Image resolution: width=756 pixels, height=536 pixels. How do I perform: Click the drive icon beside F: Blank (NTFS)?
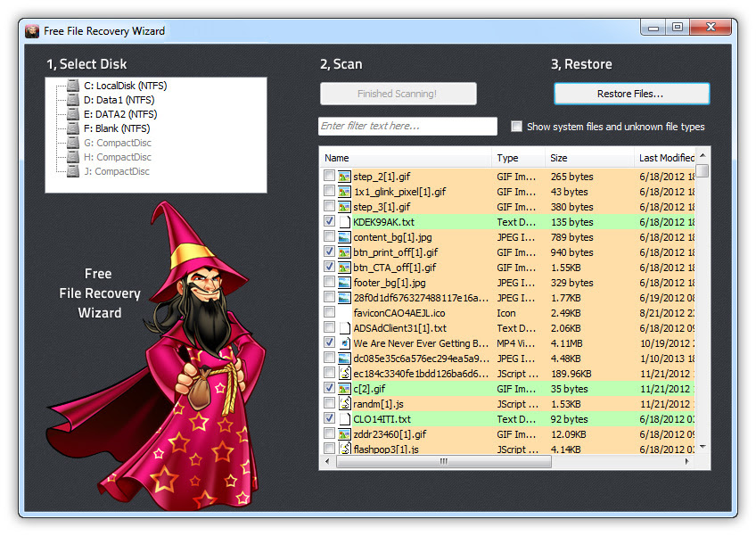point(73,128)
